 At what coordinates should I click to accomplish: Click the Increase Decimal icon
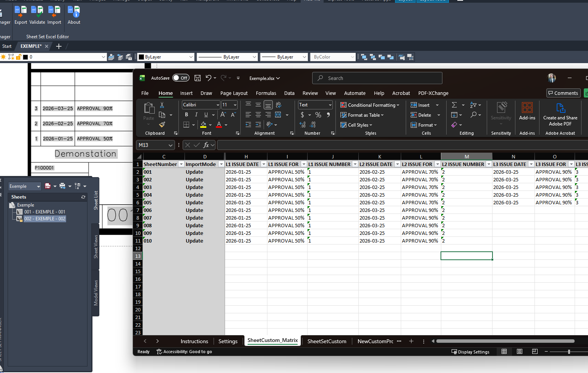[303, 125]
